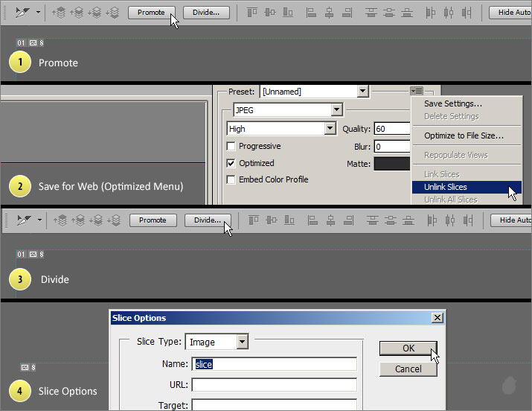The height and width of the screenshot is (411, 532).
Task: Click the dark Matte color swatch
Action: pyautogui.click(x=391, y=164)
